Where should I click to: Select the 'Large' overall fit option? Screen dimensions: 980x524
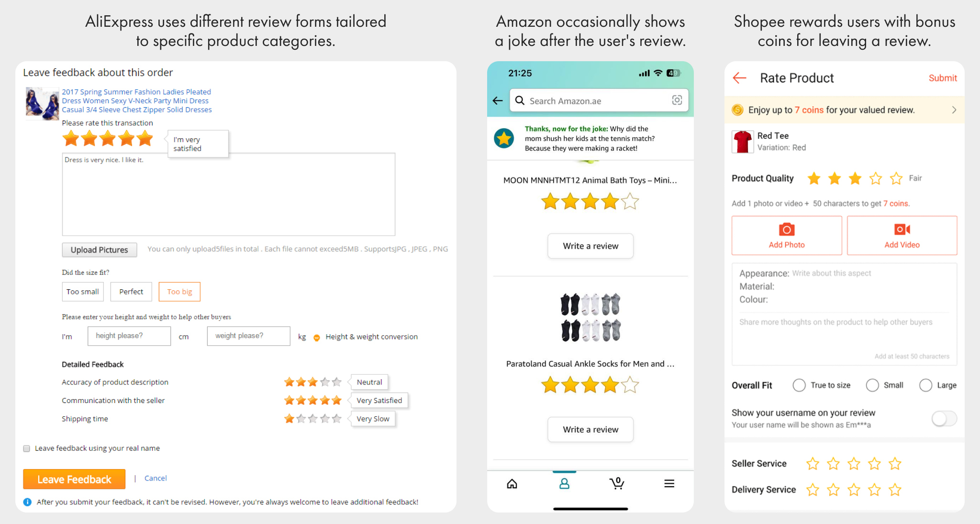click(x=926, y=385)
